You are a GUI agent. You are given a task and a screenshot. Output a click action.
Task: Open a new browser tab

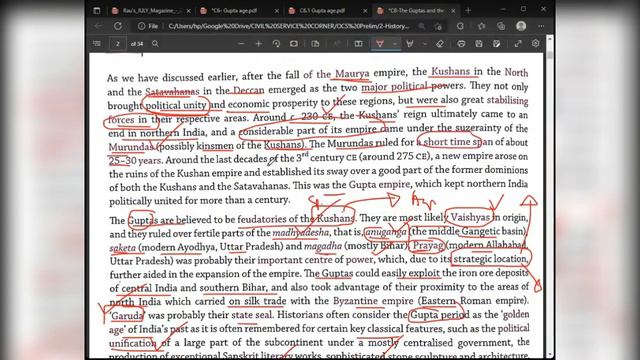point(468,11)
